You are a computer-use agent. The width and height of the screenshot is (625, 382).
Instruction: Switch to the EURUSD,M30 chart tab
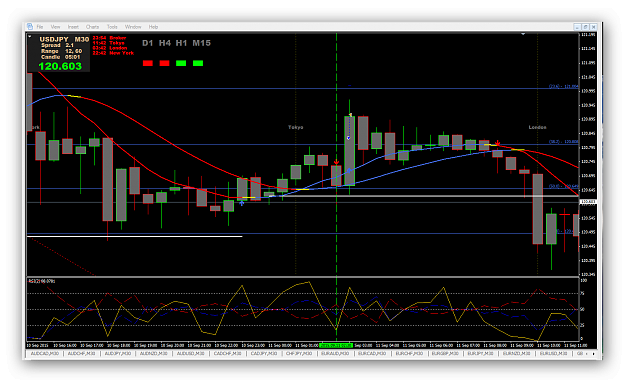(553, 354)
